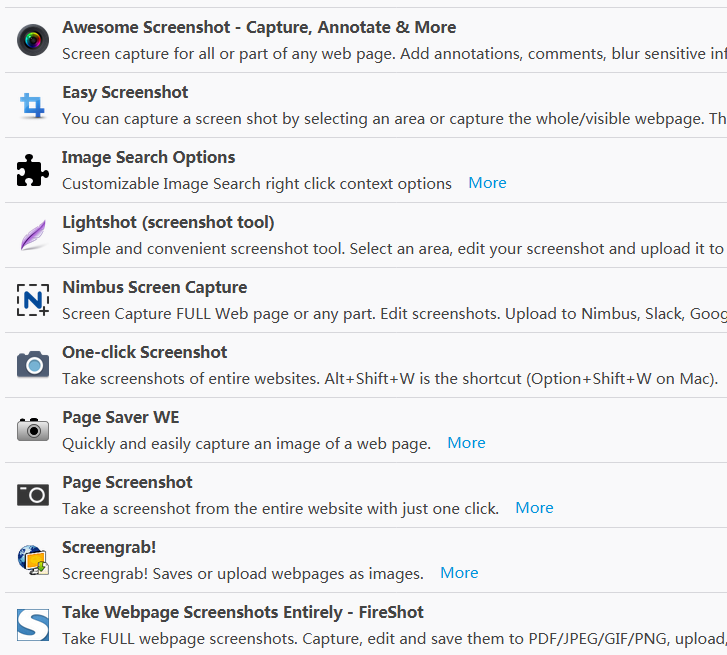Click description 'Take screenshots of entire websites'
Image resolution: width=727 pixels, height=655 pixels.
390,379
